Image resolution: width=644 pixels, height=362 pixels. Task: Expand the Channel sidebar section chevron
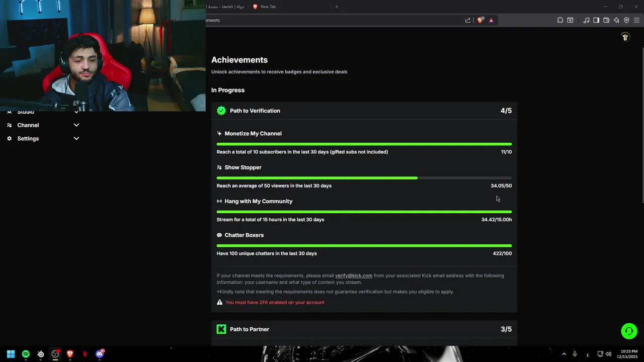pos(76,125)
